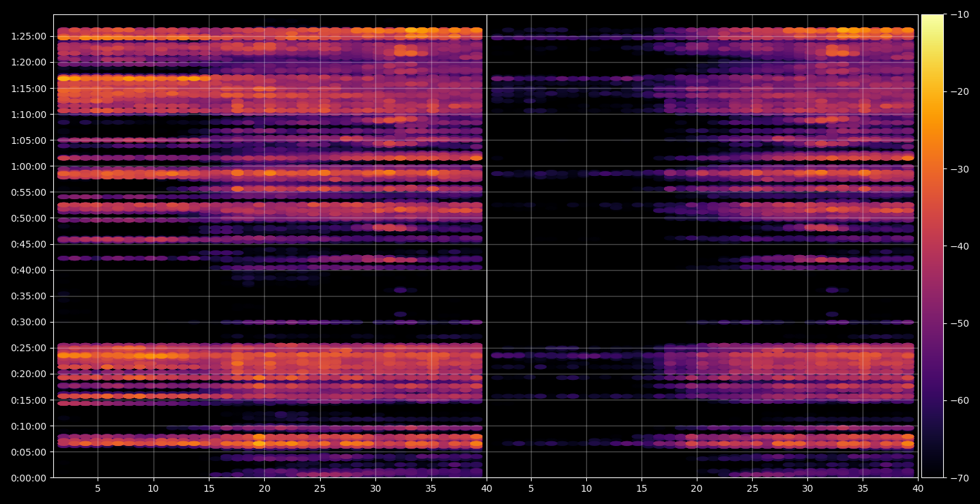Click the inferno colorbar gradient strip
Screen dimensions: 980x504
pyautogui.click(x=932, y=246)
